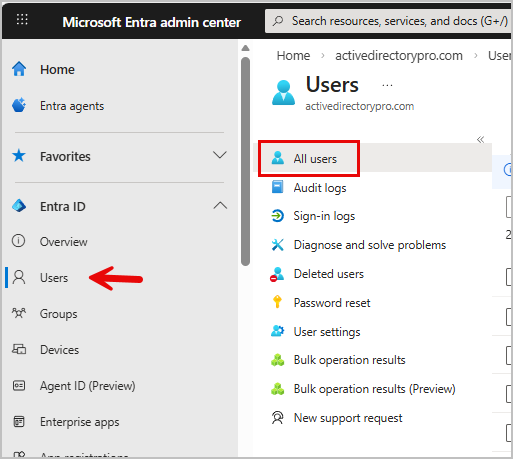Click the Favorites star icon

pos(19,156)
